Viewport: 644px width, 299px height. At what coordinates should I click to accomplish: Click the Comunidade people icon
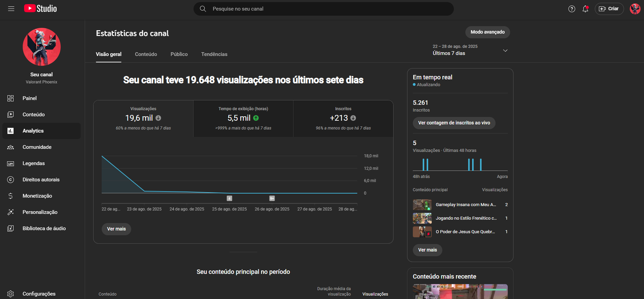(10, 147)
